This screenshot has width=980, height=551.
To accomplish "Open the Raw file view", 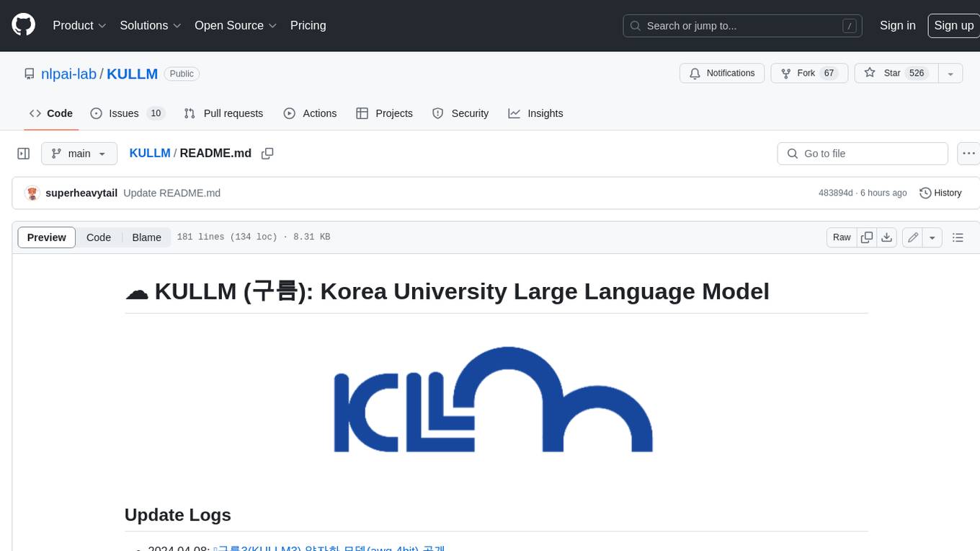I will (842, 237).
